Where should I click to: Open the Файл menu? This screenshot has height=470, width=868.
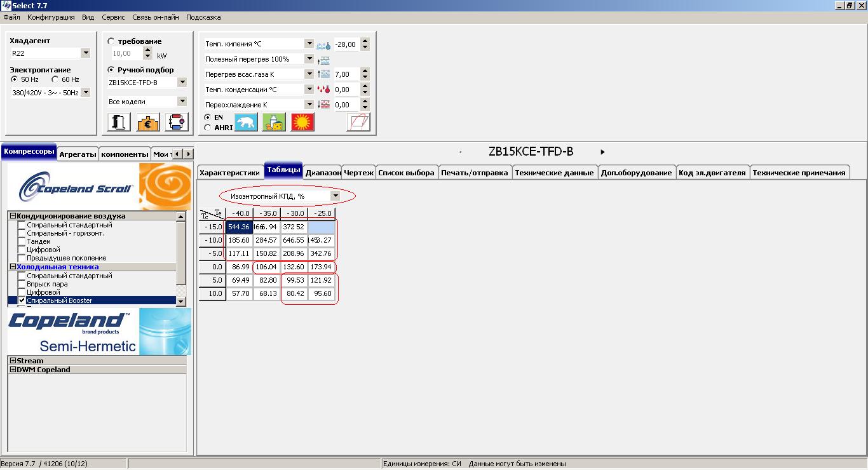(x=11, y=17)
